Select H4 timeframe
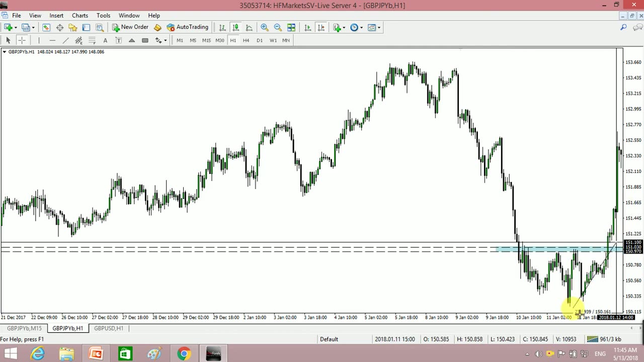 coord(246,40)
